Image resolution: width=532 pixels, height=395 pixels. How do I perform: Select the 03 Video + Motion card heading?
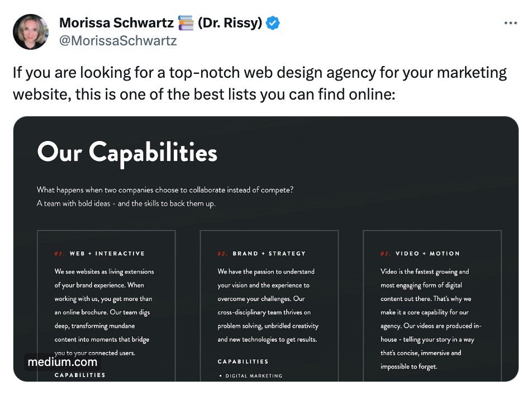420,253
